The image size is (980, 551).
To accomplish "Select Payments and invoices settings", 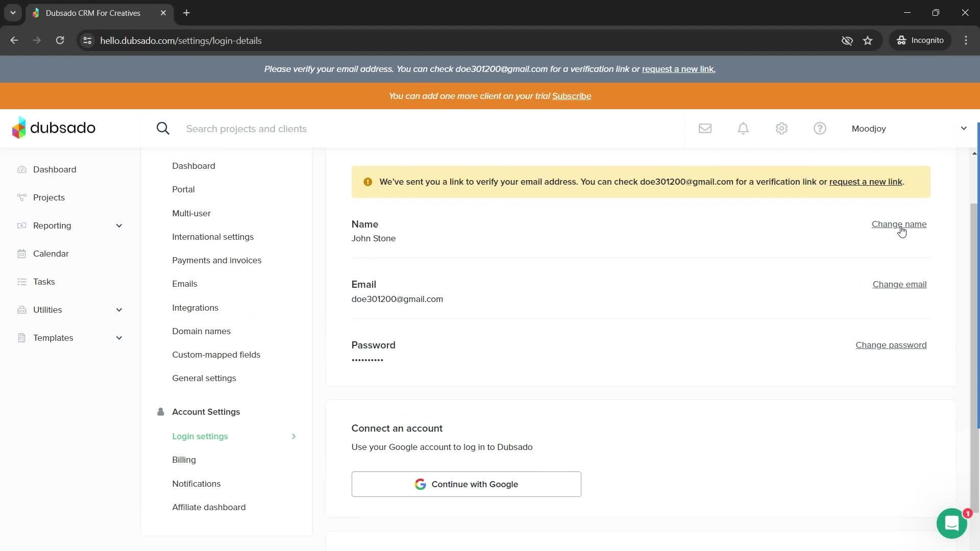I will 217,260.
